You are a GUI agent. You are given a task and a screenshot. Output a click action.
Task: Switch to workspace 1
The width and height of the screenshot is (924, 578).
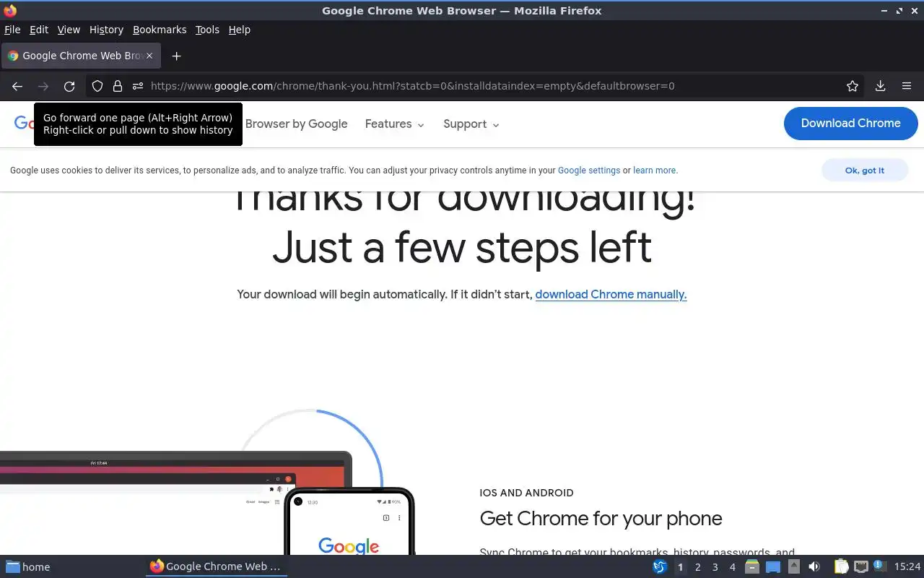coord(680,567)
